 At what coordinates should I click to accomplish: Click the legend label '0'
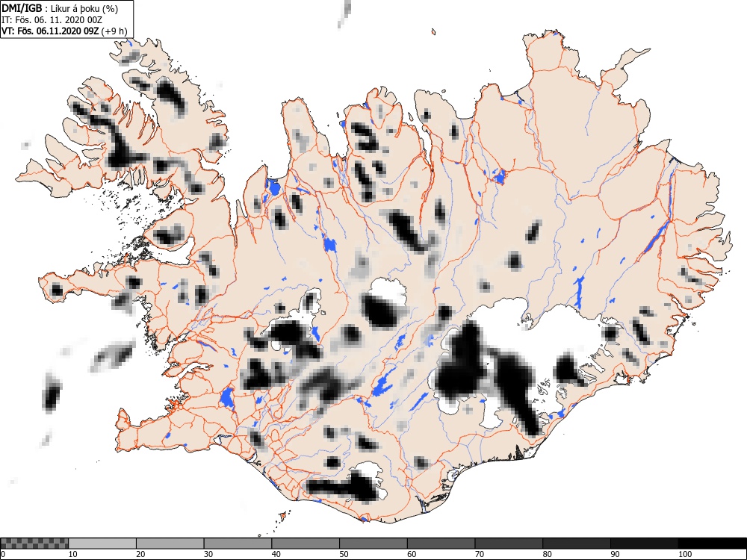coord(3,554)
